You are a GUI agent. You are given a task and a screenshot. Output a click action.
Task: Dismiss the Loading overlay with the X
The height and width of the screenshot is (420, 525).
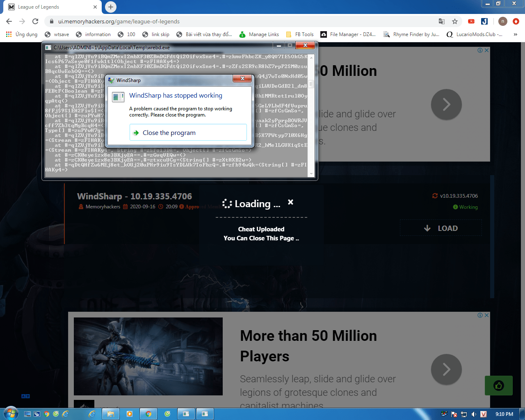[x=290, y=202]
